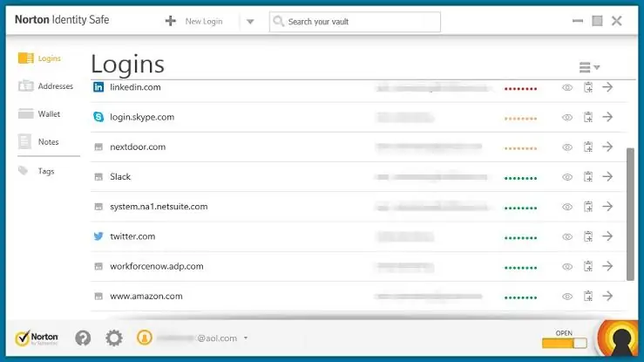Launch system.na1.netsuite.com via arrow icon
The image size is (644, 362).
[607, 206]
